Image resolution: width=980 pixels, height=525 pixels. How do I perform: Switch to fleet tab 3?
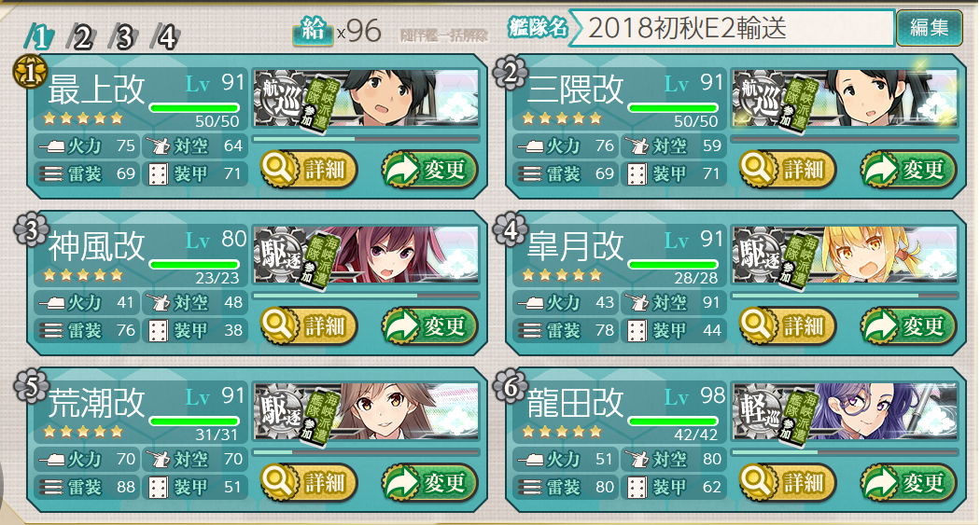[x=122, y=38]
